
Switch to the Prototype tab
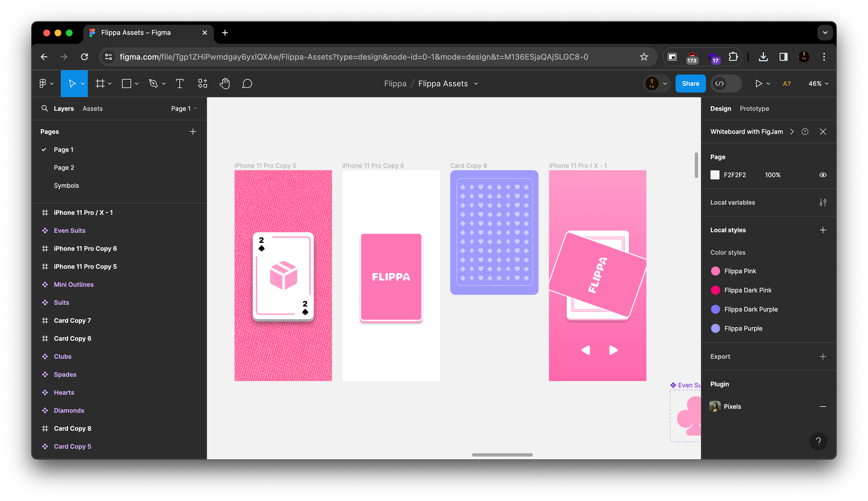tap(754, 108)
